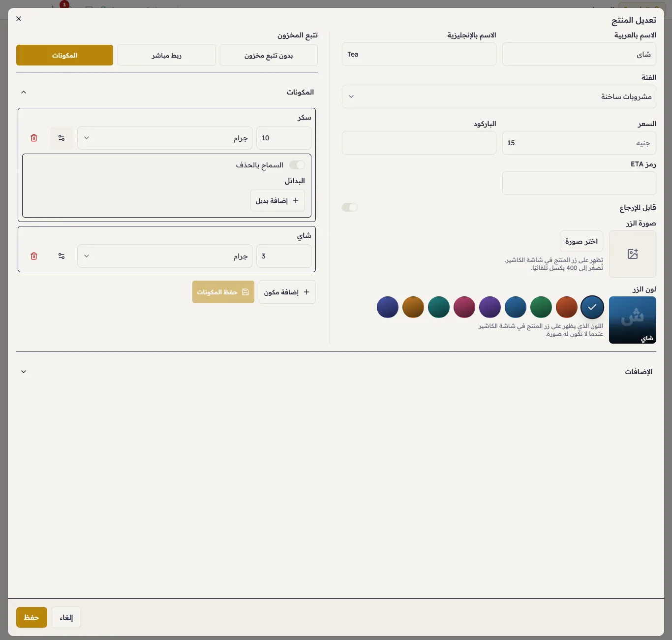Select the selected dark blue checkmark swatch
This screenshot has height=640, width=672.
click(592, 307)
